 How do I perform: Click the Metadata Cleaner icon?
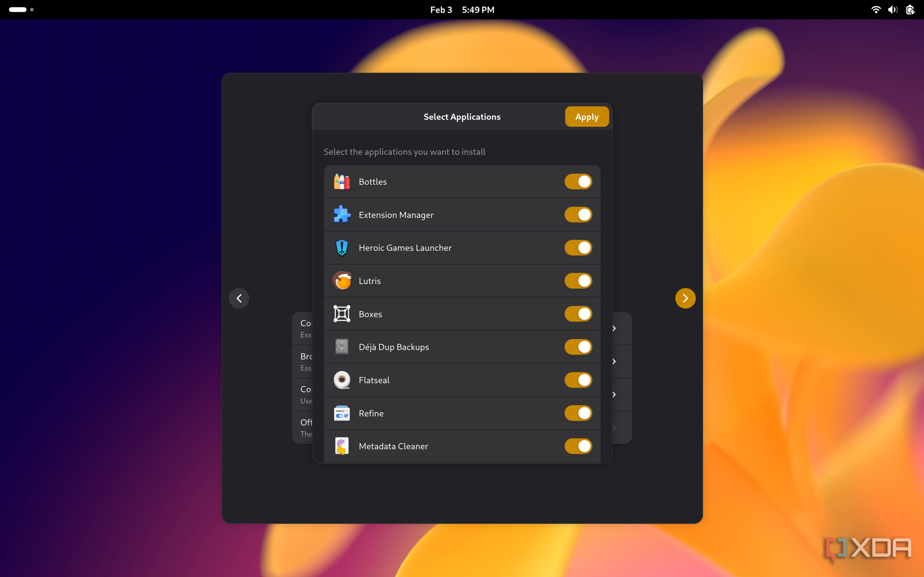tap(342, 446)
